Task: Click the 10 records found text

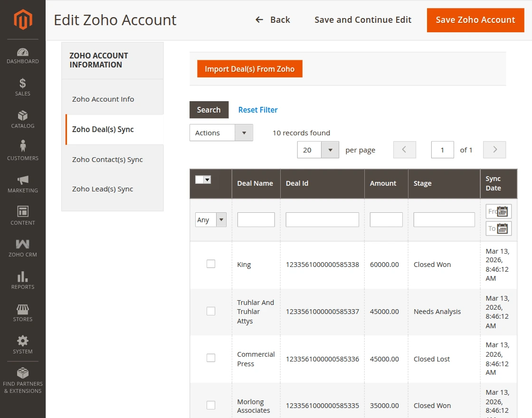Action: coord(301,133)
